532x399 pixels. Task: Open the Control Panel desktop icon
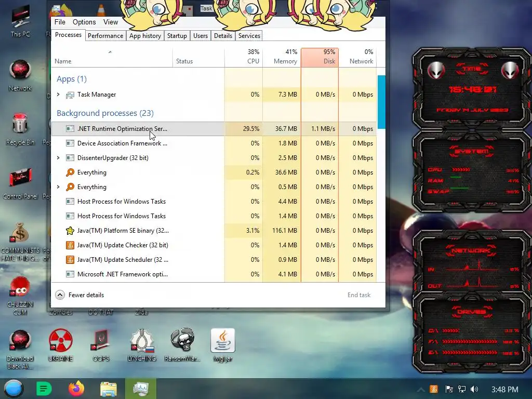point(20,183)
